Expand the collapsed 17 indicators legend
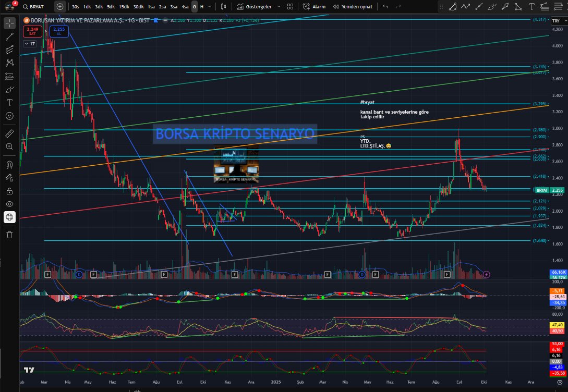This screenshot has height=392, width=568. 30,44
